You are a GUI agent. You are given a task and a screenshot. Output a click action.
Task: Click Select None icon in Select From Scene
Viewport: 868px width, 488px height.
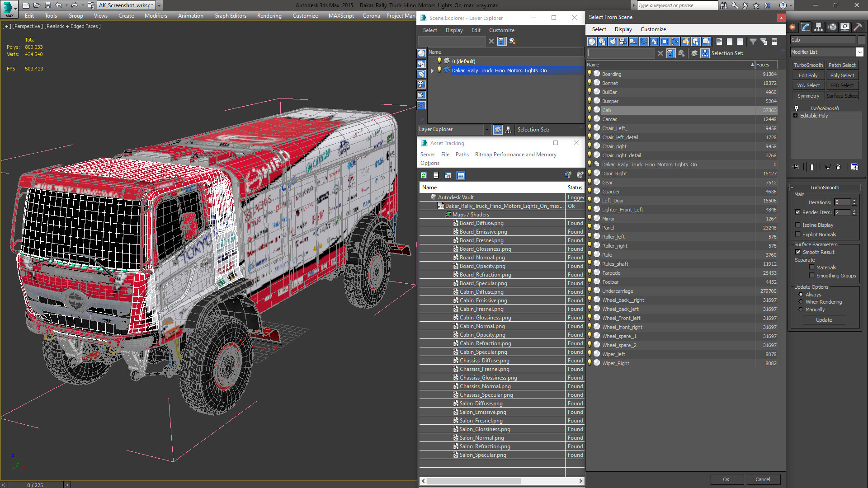pos(730,42)
